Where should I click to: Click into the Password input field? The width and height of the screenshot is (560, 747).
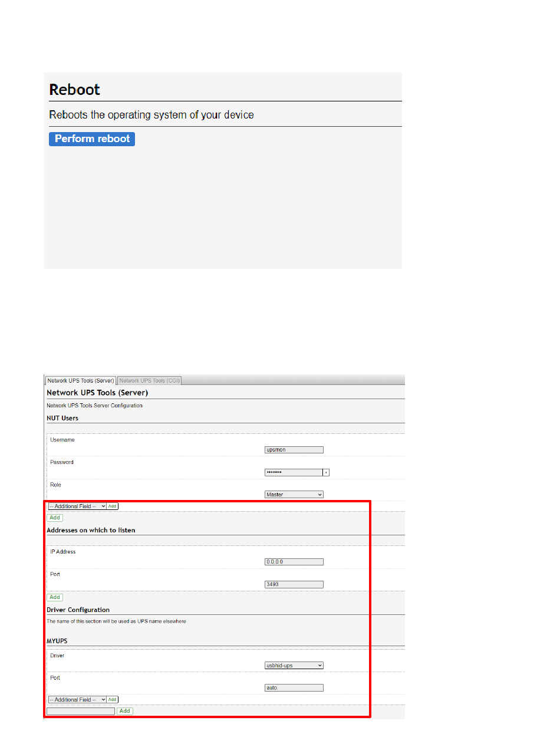point(294,472)
